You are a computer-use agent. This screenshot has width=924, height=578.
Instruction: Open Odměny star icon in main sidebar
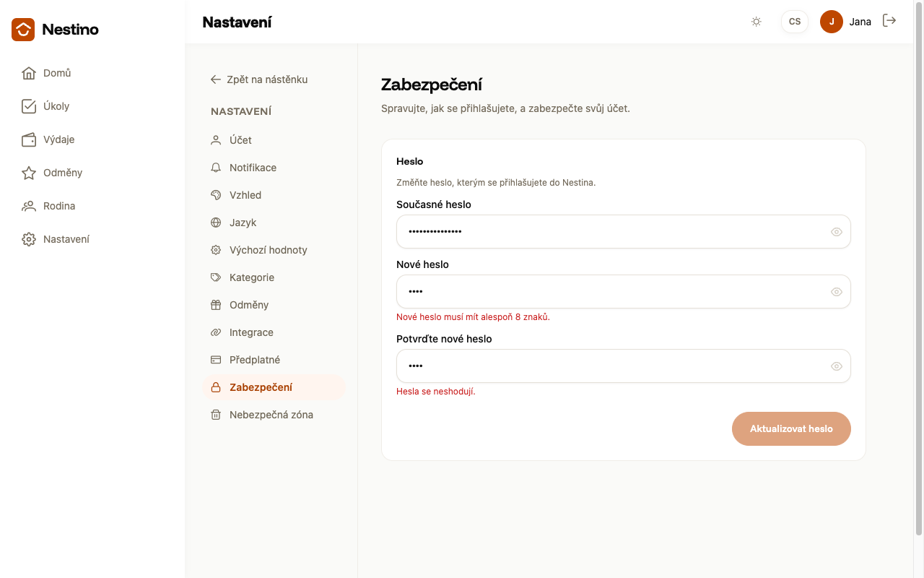click(29, 173)
